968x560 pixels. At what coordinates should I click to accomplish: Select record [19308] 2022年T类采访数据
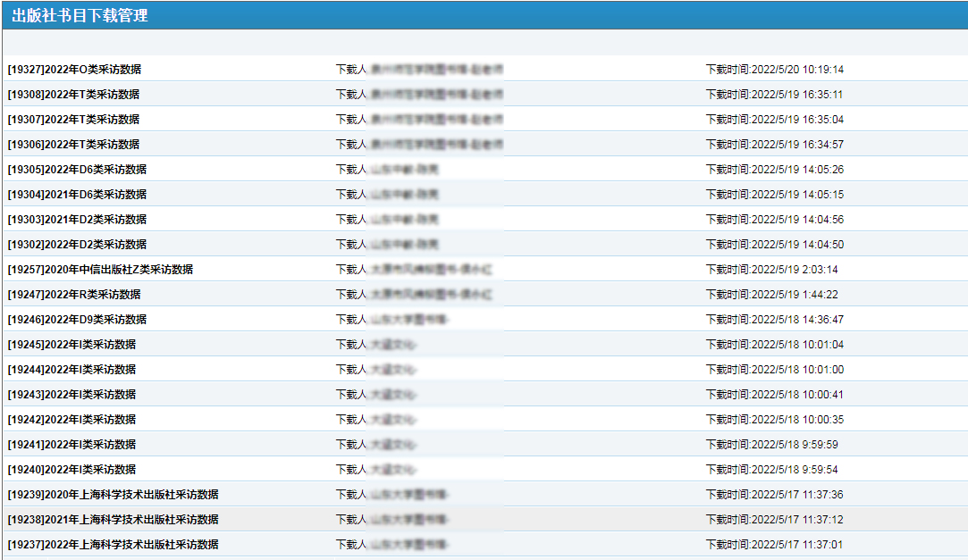pyautogui.click(x=73, y=95)
